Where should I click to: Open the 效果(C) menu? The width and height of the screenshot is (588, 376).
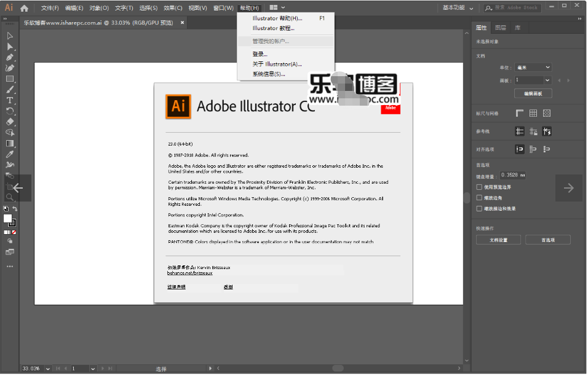tap(173, 8)
